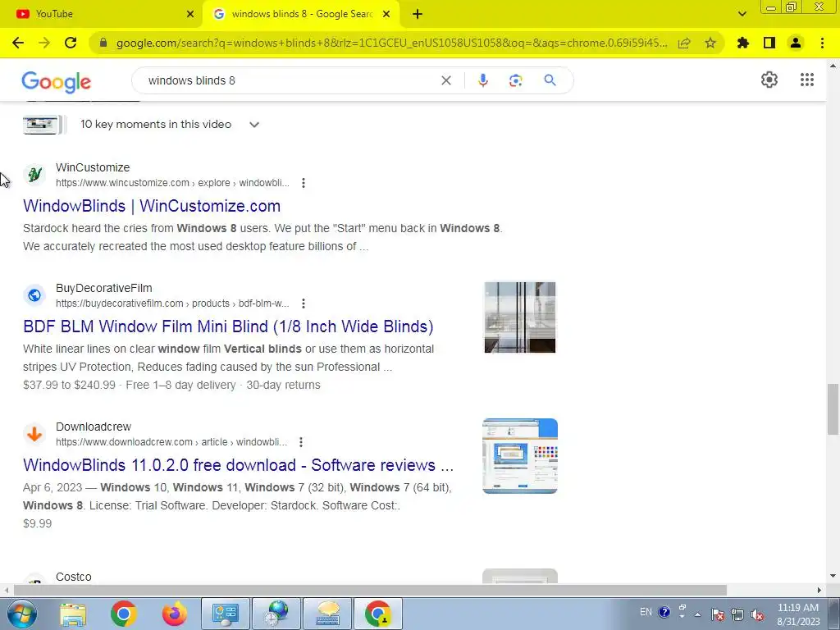The height and width of the screenshot is (630, 840).
Task: Open WindowBlinds | WinCustomize.com result
Action: [x=152, y=206]
